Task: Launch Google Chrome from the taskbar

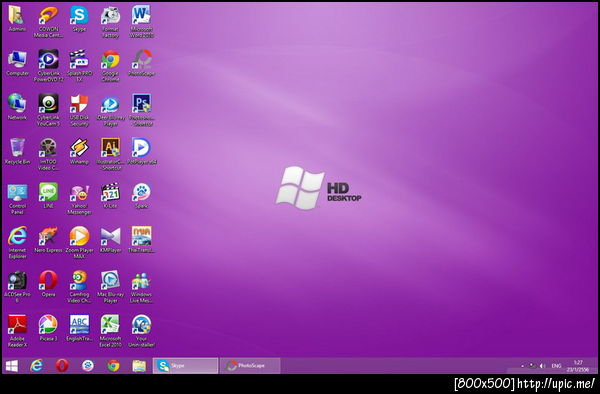Action: coord(113,366)
